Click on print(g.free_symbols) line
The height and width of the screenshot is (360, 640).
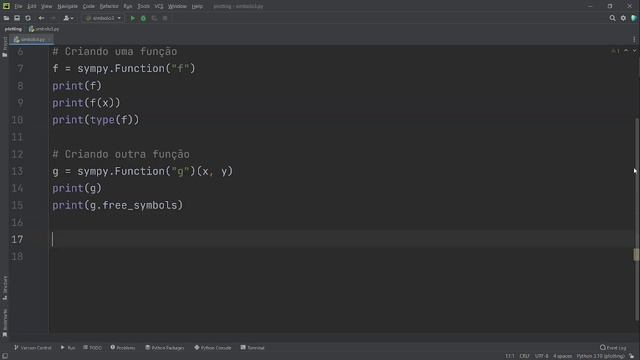[x=118, y=205]
